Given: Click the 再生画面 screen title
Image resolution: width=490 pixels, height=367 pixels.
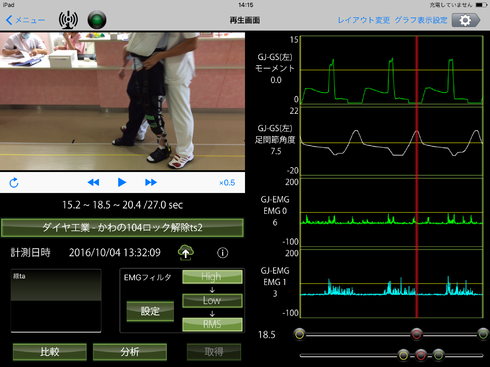Looking at the screenshot, I should [245, 20].
